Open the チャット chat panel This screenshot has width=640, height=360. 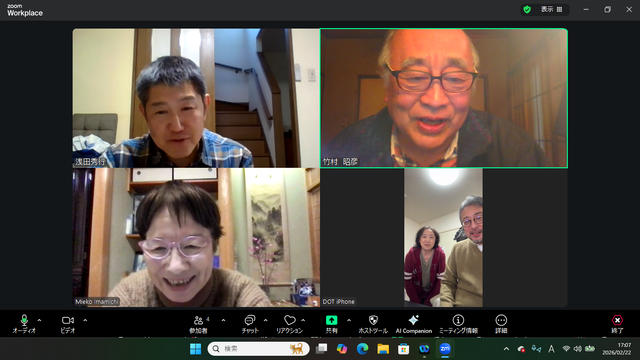250,324
